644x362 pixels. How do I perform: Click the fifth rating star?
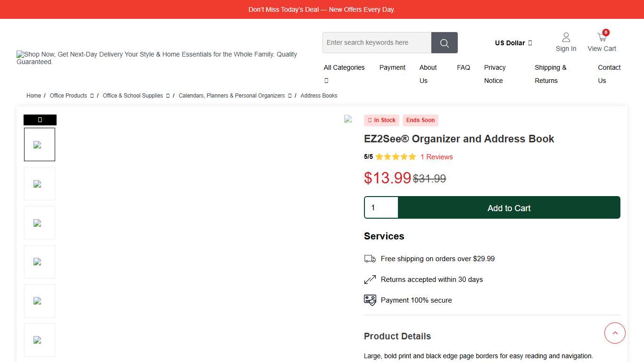pyautogui.click(x=413, y=156)
